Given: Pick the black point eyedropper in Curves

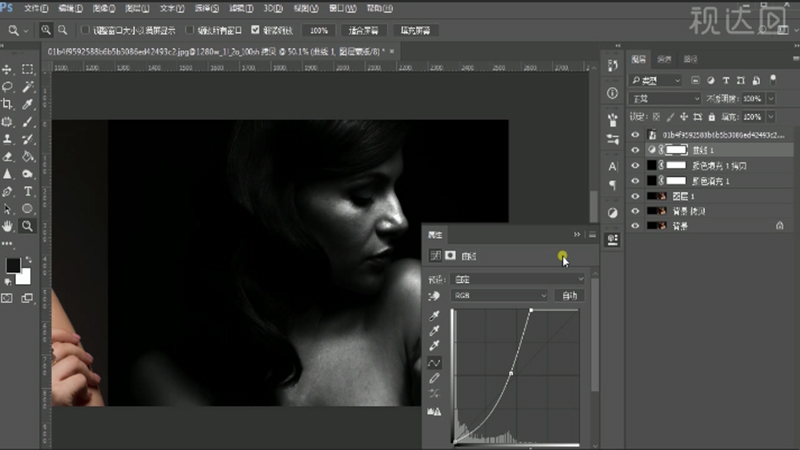Looking at the screenshot, I should point(434,315).
